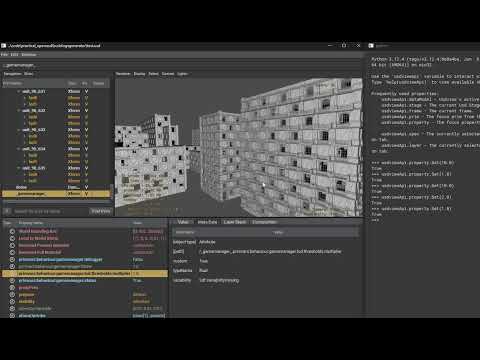This screenshot has height=360, width=480.
Task: Collapse the wall prim ending 024
Action: (19, 149)
